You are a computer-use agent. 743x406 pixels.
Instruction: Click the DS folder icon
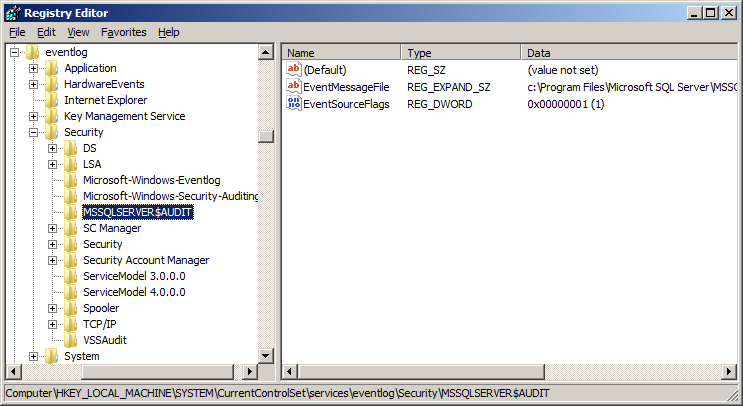coord(71,148)
